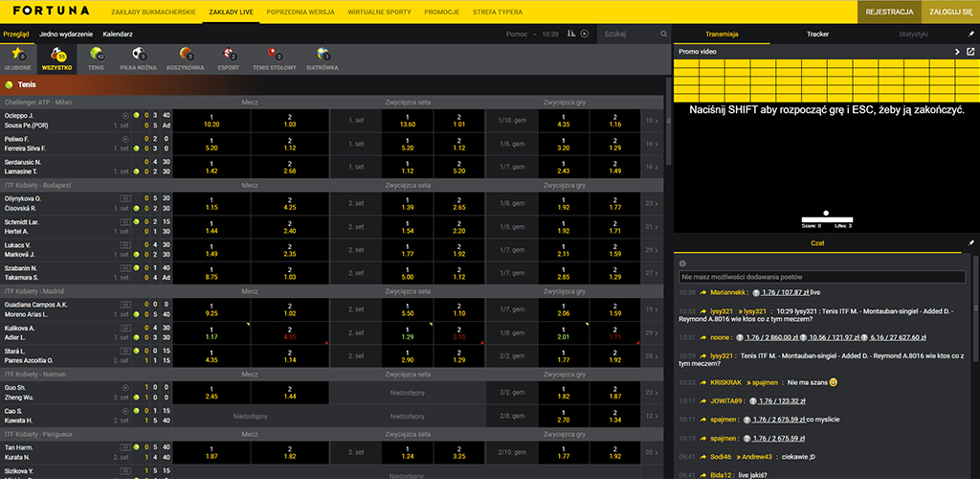Show Esport live events
This screenshot has height=479, width=980.
pyautogui.click(x=229, y=59)
